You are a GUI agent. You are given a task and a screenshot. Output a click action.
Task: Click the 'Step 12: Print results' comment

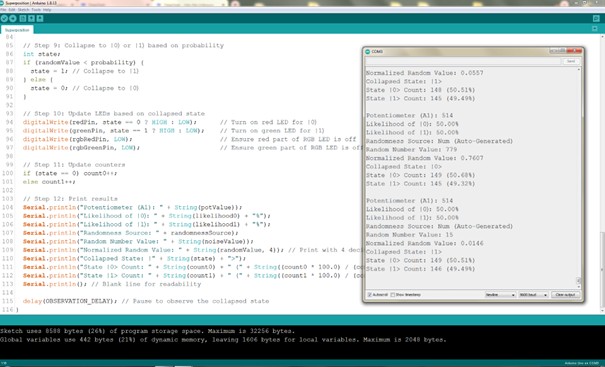click(70, 199)
